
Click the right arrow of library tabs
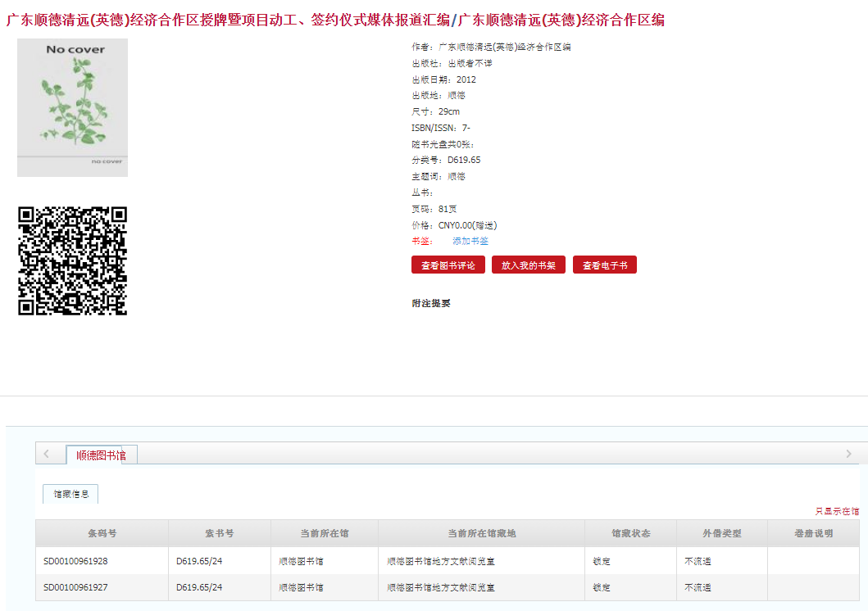point(848,454)
